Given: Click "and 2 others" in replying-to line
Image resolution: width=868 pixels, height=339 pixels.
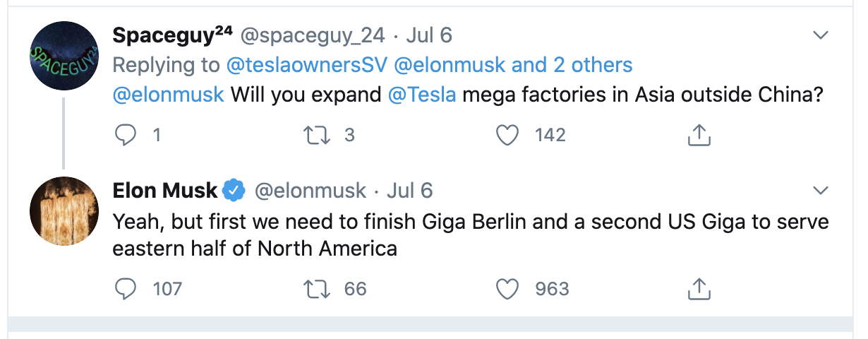Looking at the screenshot, I should click(x=572, y=65).
